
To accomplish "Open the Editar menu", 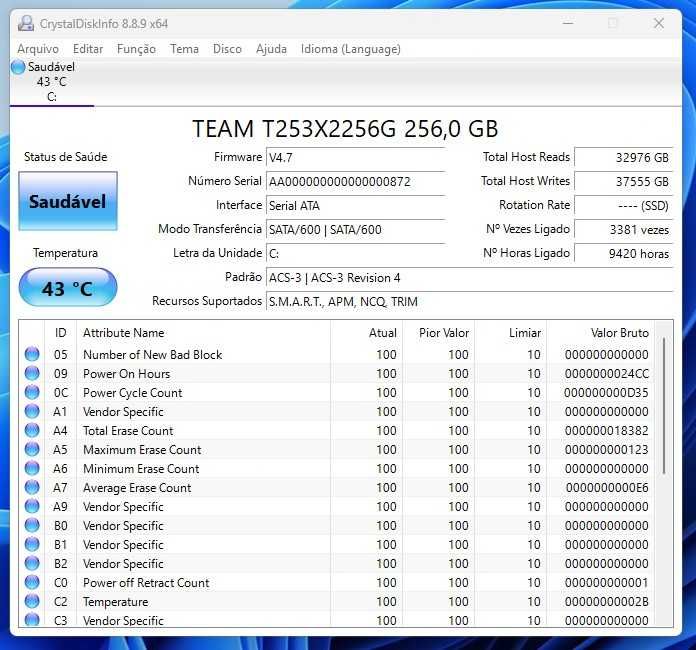I will pyautogui.click(x=88, y=49).
